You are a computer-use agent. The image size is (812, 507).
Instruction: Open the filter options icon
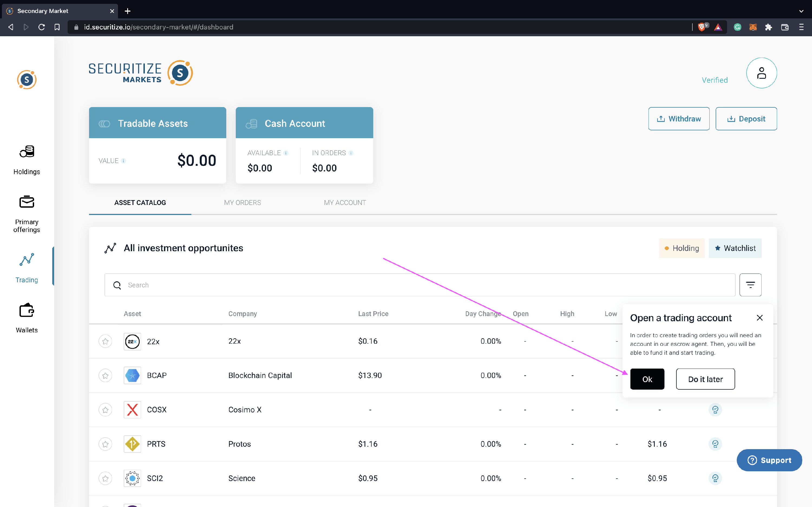(750, 285)
